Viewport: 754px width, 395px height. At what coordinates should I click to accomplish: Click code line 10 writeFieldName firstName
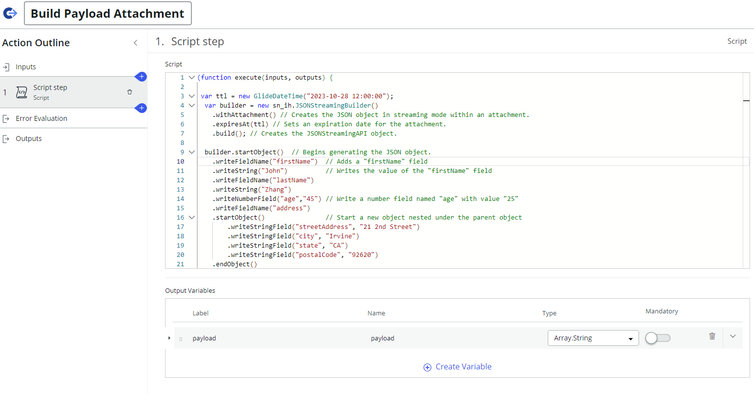coord(320,162)
